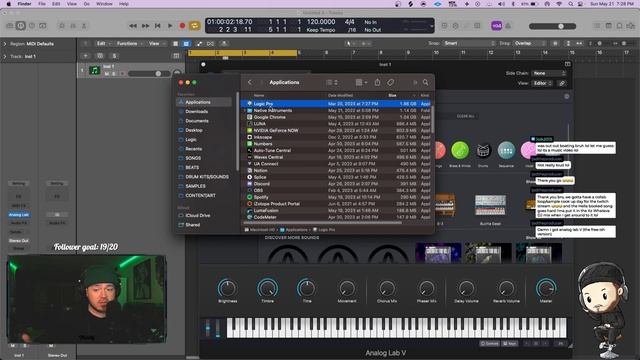
Task: Start playback with the Play button
Action: click(170, 26)
